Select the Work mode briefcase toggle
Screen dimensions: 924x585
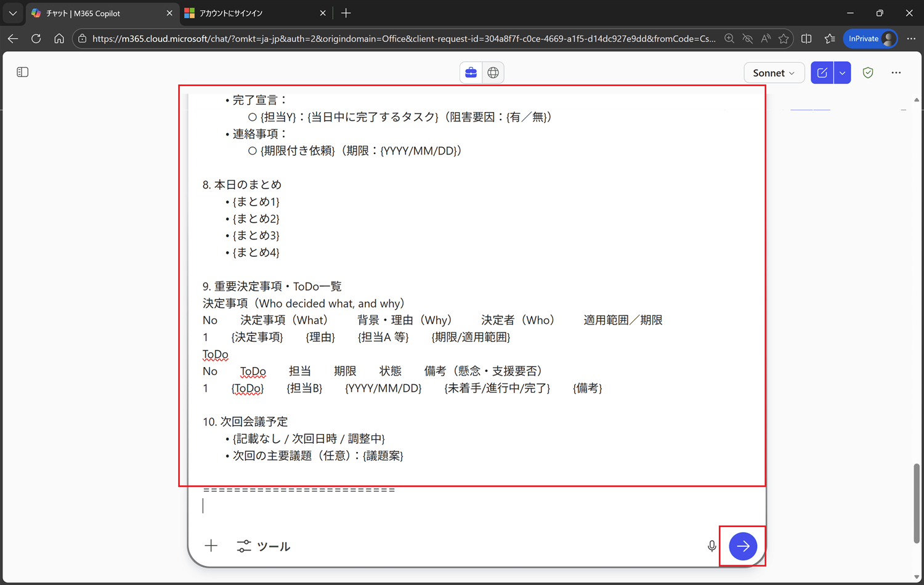(x=471, y=72)
